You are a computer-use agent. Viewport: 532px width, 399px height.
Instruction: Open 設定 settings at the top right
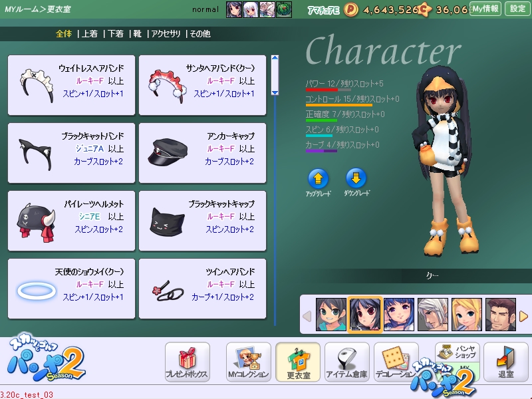[517, 9]
